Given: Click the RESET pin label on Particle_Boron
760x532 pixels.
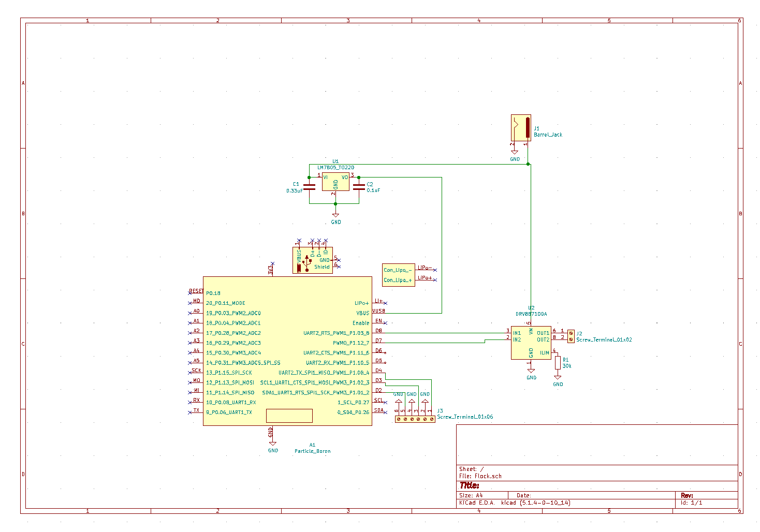Looking at the screenshot, I should pos(196,291).
